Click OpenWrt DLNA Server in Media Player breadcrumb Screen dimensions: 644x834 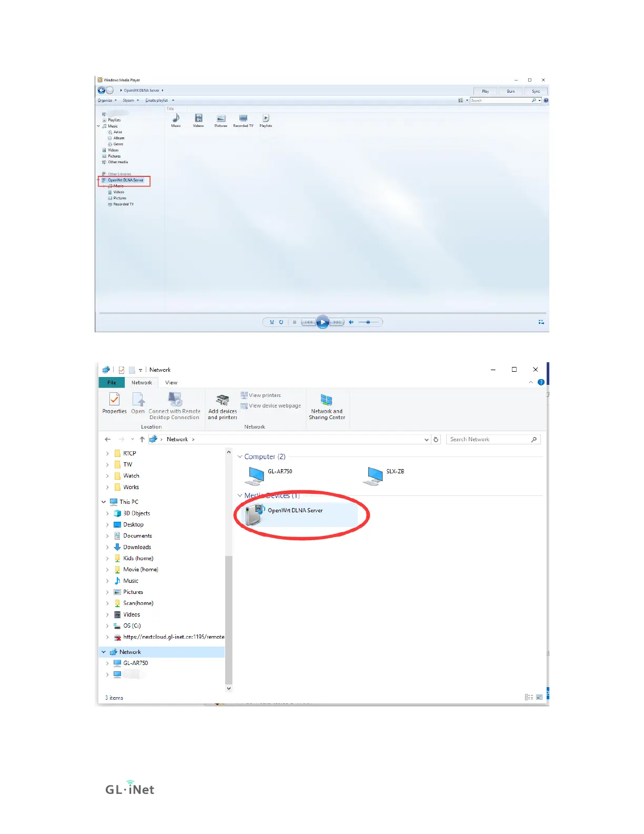pyautogui.click(x=142, y=90)
